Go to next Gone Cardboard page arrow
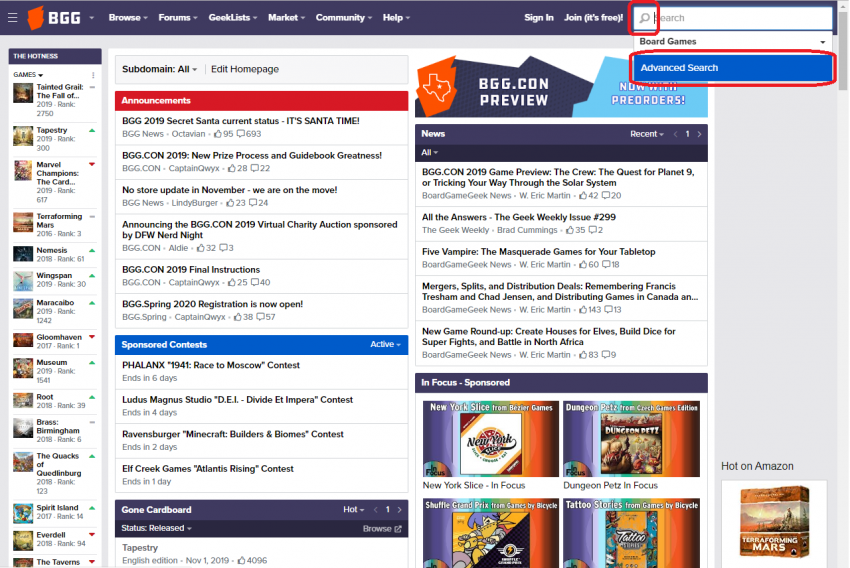 pos(400,510)
